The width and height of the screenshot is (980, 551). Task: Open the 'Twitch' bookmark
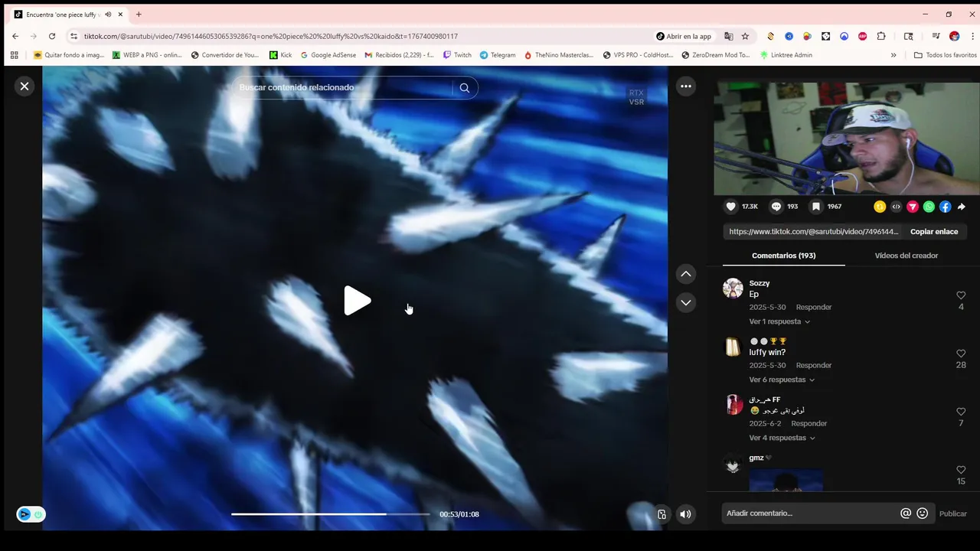tap(457, 55)
